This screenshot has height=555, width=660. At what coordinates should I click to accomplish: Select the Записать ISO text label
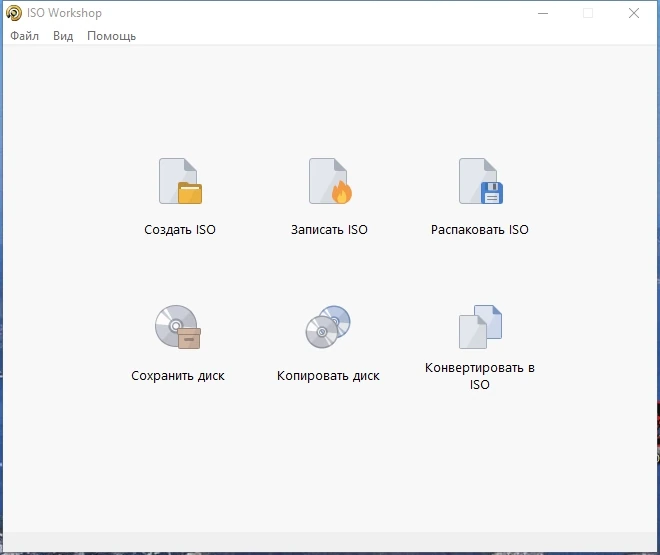[x=329, y=230]
